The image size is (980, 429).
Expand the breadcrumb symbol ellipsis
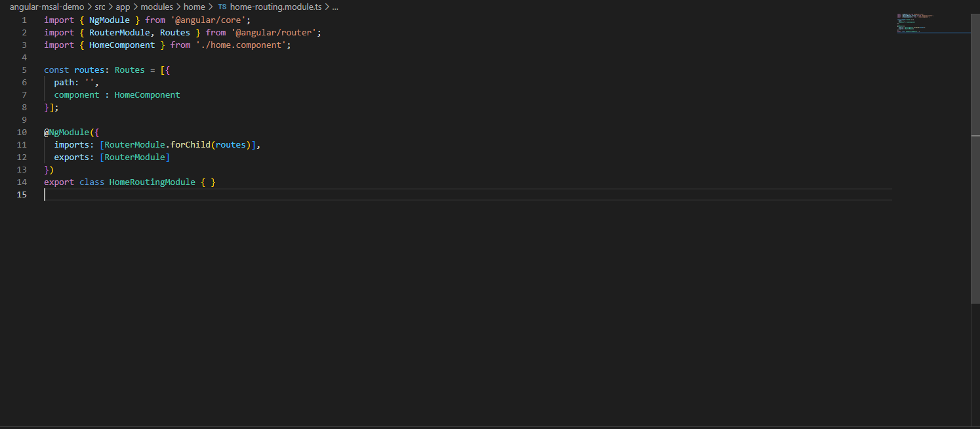click(335, 7)
